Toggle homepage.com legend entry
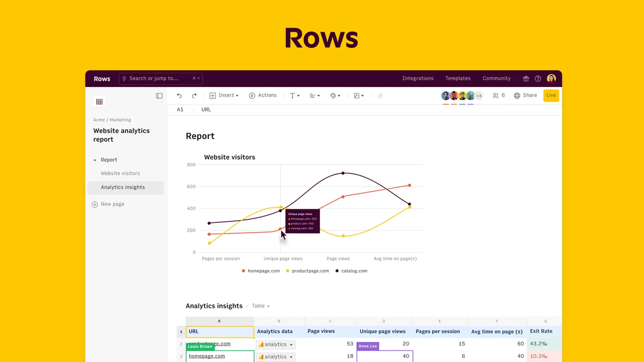 tap(261, 271)
